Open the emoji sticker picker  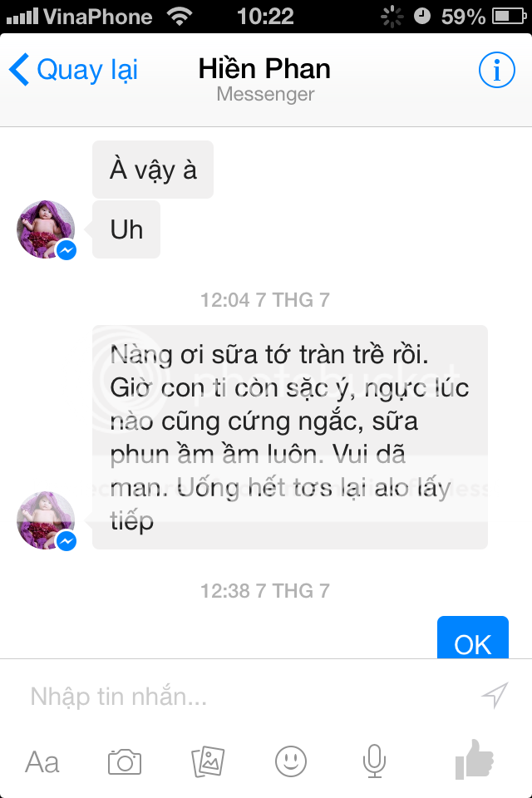coord(291,761)
